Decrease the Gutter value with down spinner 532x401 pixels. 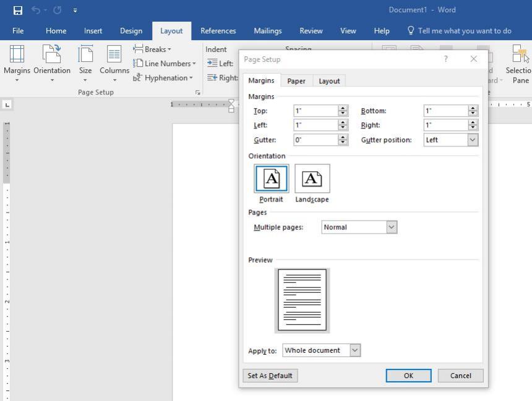(x=343, y=143)
